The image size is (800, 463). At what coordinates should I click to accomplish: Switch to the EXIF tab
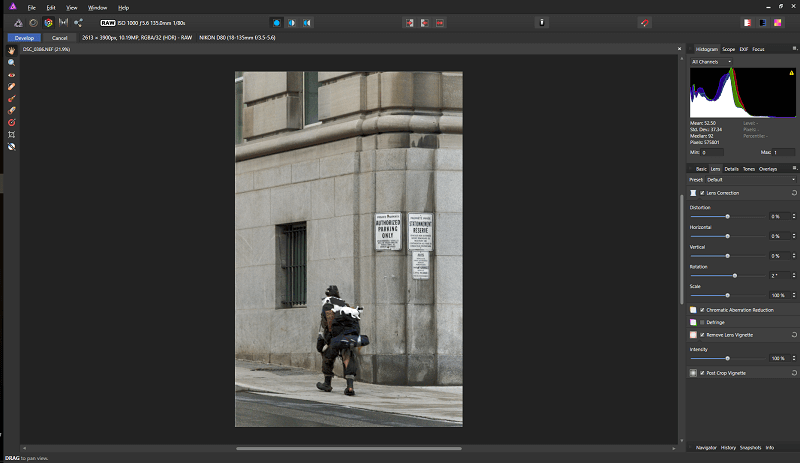tap(744, 50)
